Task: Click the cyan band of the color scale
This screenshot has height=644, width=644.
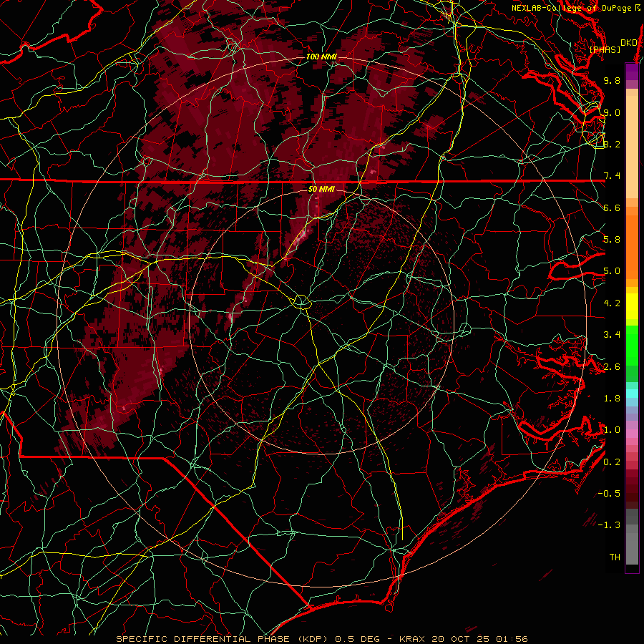Action: pos(632,394)
